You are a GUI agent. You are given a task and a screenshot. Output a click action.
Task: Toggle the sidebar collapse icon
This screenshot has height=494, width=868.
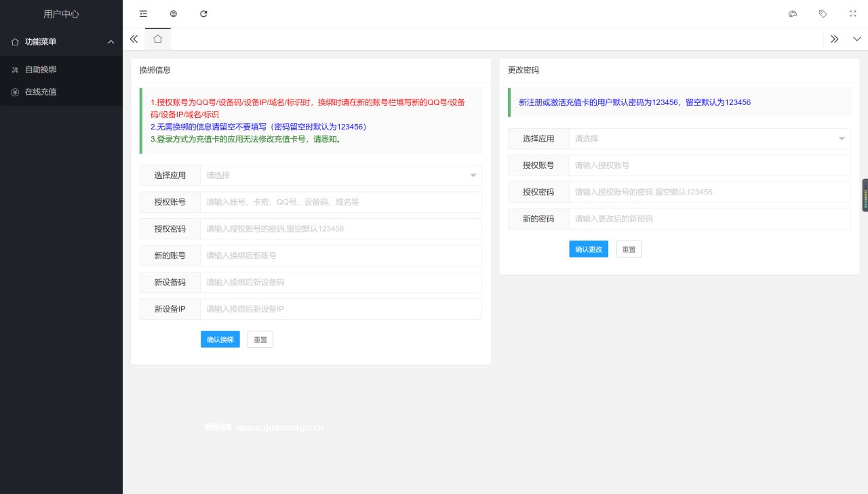pyautogui.click(x=143, y=14)
